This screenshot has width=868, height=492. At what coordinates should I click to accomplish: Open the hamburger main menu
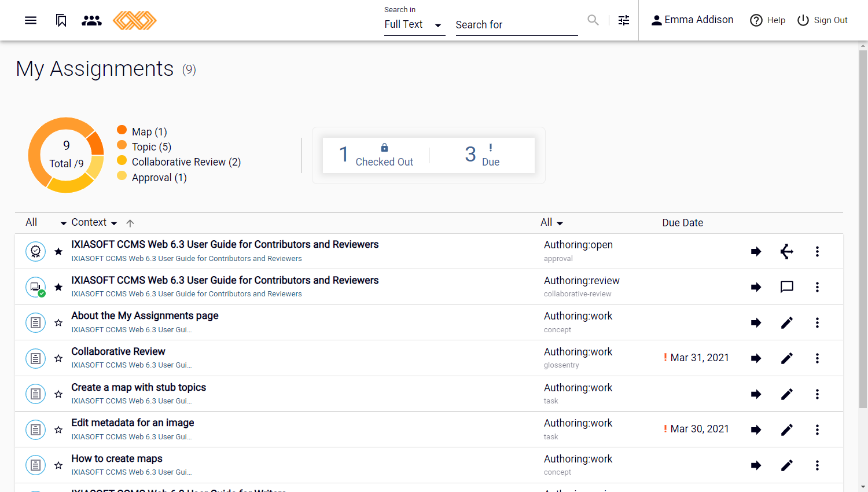click(x=31, y=20)
